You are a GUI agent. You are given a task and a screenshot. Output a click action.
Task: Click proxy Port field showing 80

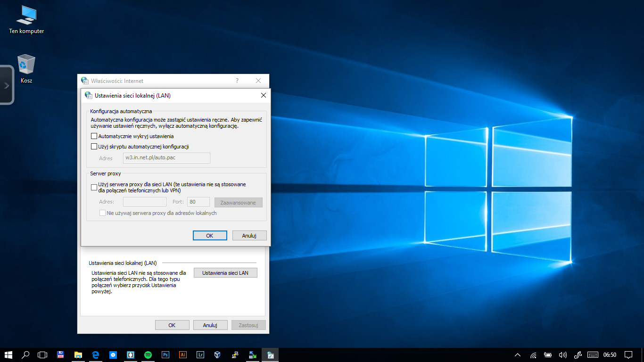198,202
